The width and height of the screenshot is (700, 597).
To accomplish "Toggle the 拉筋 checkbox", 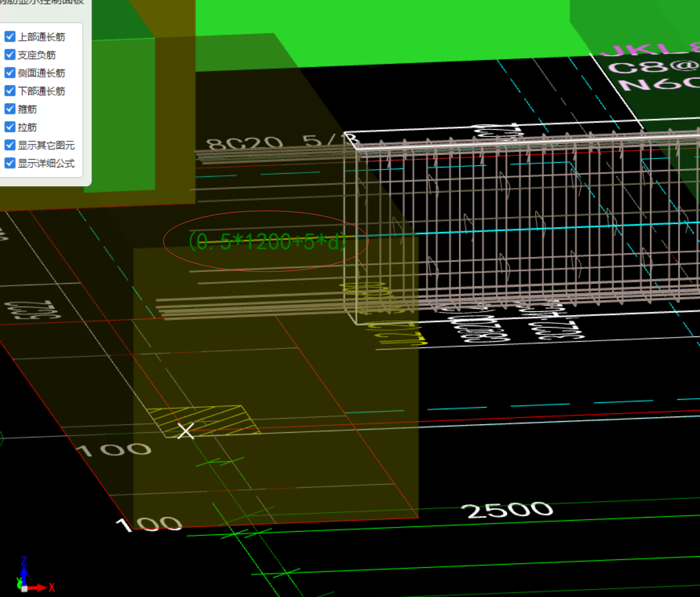I will tap(10, 127).
